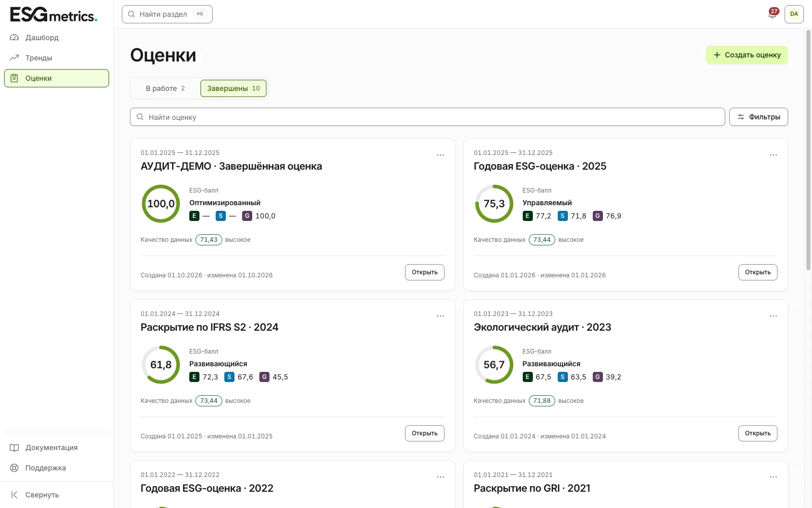The height and width of the screenshot is (508, 812).
Task: Open the DA user avatar menu
Action: (794, 14)
